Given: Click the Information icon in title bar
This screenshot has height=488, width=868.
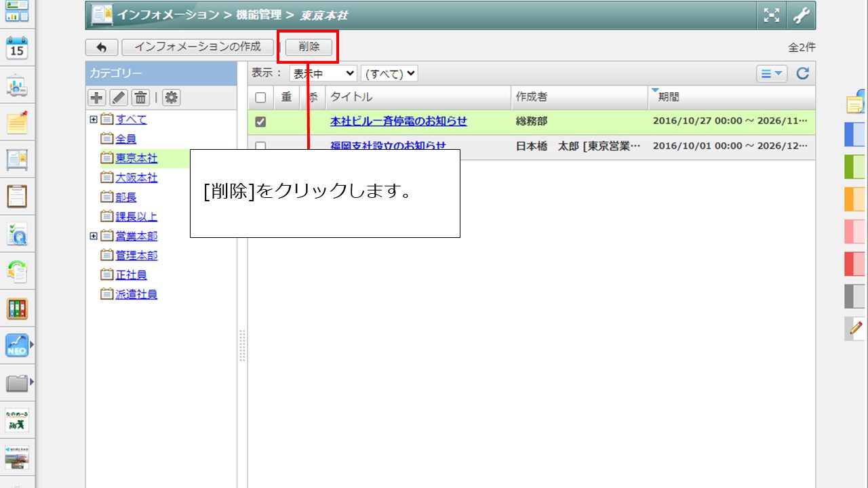Looking at the screenshot, I should point(102,14).
